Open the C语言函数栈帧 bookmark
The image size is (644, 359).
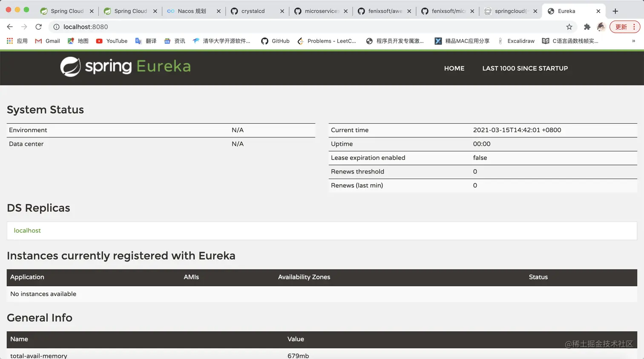coord(570,41)
